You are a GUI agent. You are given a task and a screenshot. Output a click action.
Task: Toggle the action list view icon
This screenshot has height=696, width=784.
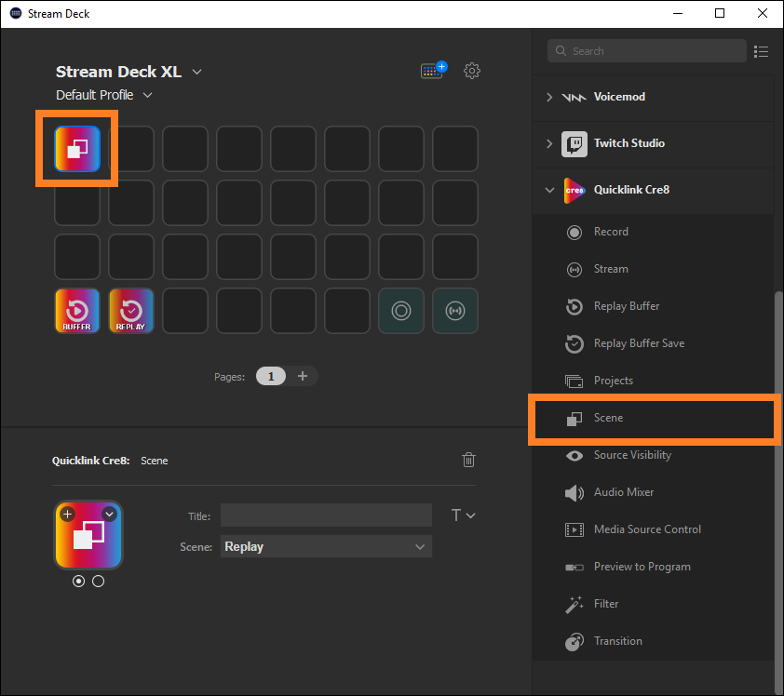pyautogui.click(x=761, y=51)
